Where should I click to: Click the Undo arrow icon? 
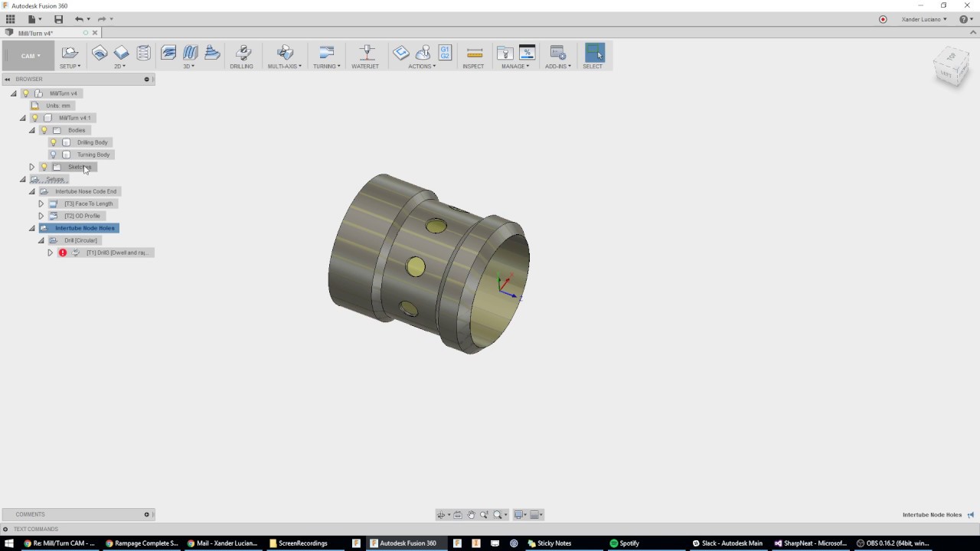coord(79,19)
